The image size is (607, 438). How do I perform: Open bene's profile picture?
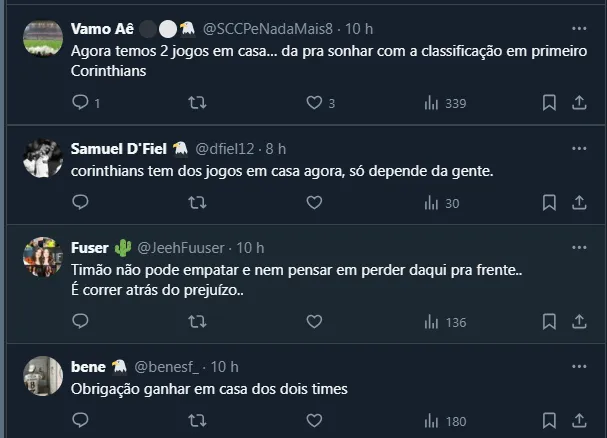[x=43, y=376]
